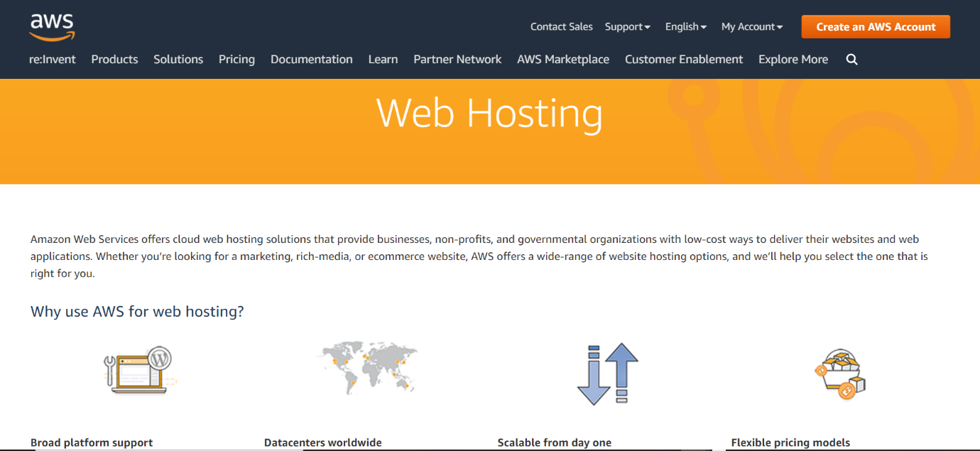This screenshot has width=980, height=451.
Task: Click the AWS logo
Action: (52, 26)
